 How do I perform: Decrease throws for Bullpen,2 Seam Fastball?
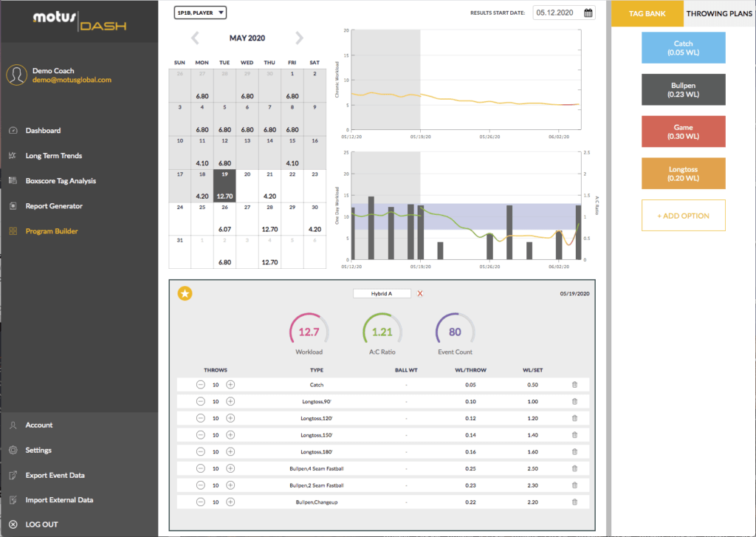pos(201,485)
